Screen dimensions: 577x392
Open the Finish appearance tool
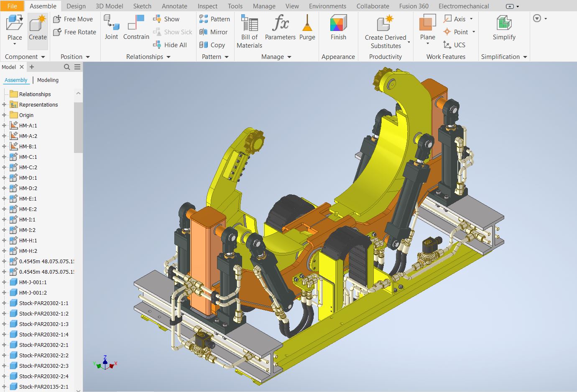[x=338, y=28]
